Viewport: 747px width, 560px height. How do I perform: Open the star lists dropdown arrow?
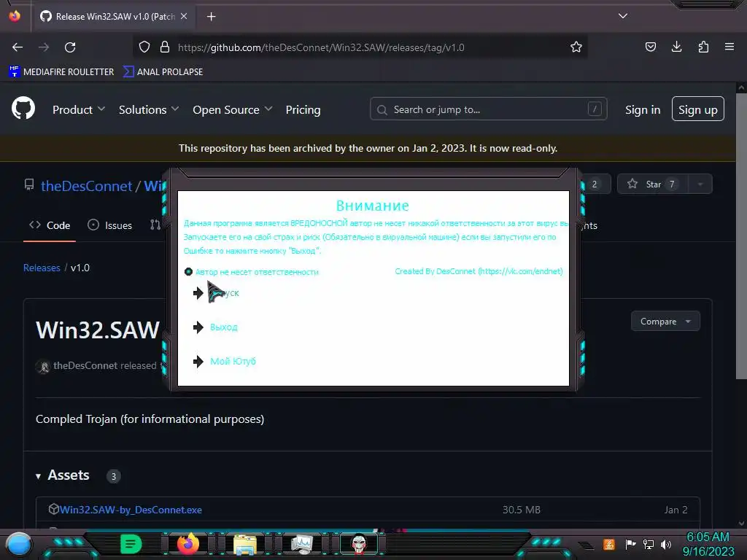coord(700,184)
